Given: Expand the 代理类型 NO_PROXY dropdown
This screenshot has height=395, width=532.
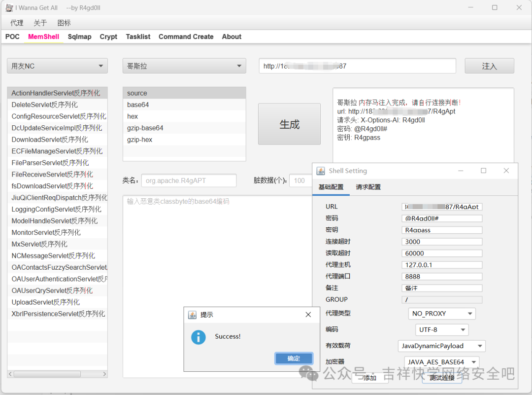Looking at the screenshot, I should tap(442, 314).
